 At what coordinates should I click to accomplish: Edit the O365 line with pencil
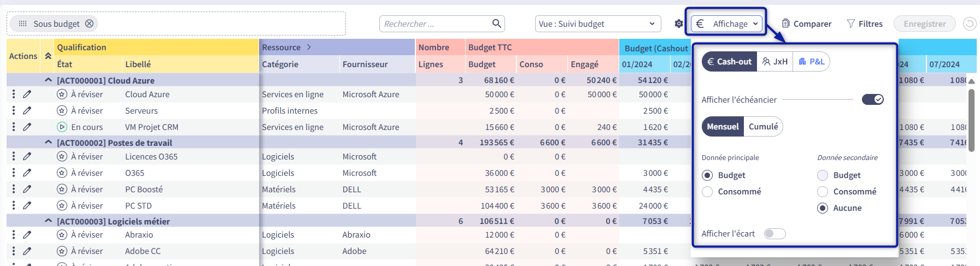27,173
